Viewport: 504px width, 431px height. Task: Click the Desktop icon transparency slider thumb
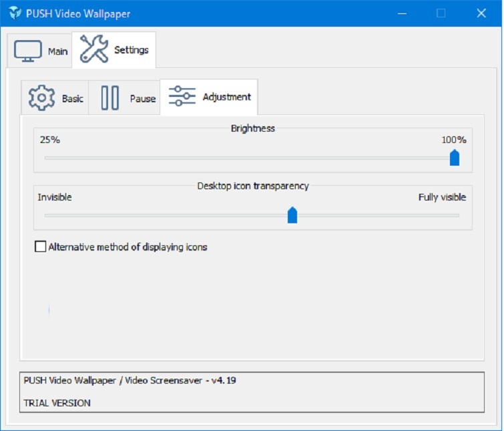[x=292, y=215]
